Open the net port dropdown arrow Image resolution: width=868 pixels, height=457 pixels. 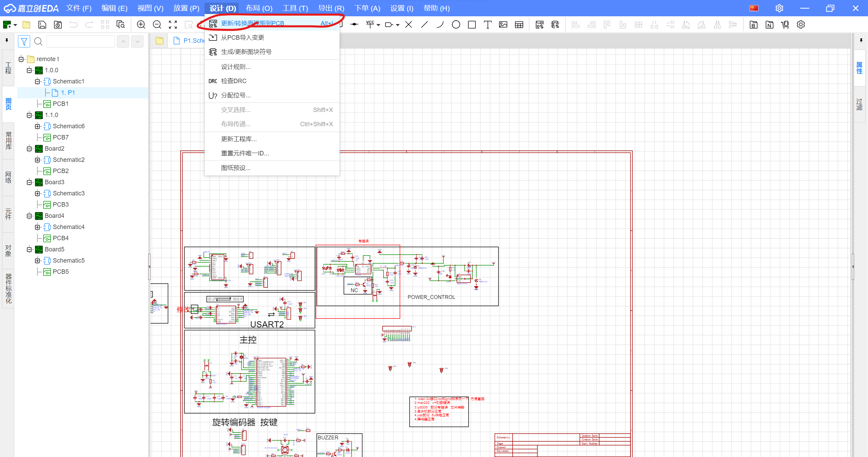click(398, 25)
